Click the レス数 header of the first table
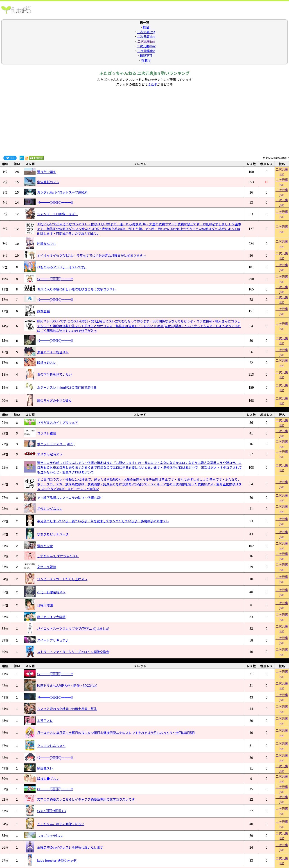Viewport: 289px width, 868px height. 251,164
